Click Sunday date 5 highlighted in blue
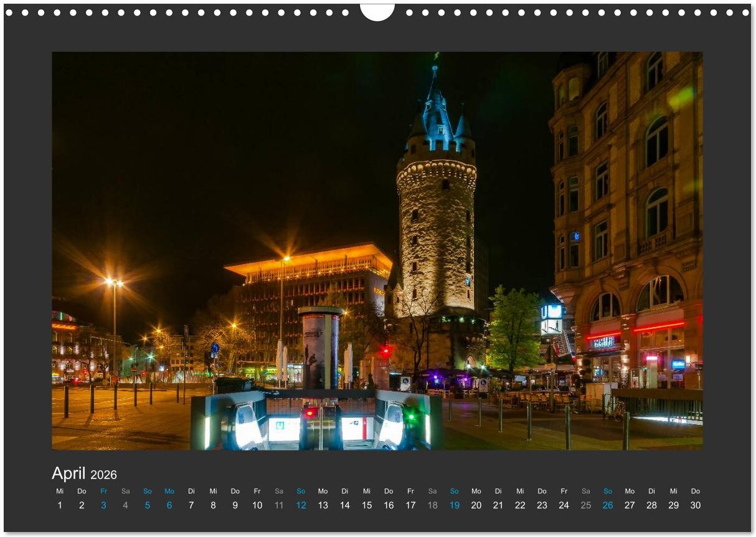This screenshot has width=756, height=537. [x=148, y=505]
